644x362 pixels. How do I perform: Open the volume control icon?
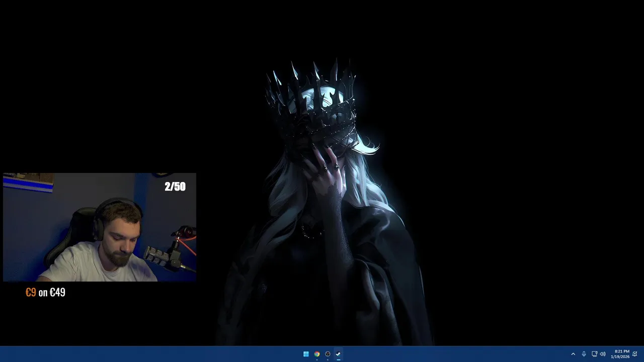pos(603,354)
